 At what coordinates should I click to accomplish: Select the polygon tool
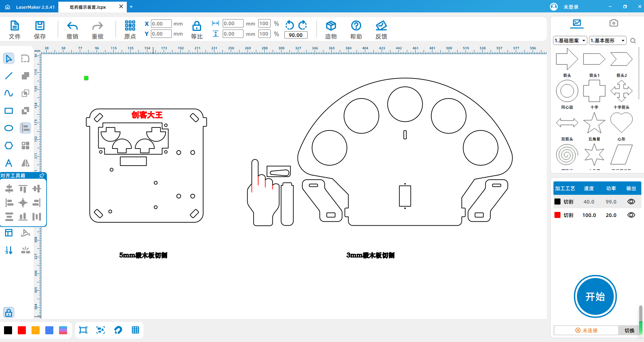tap(9, 146)
